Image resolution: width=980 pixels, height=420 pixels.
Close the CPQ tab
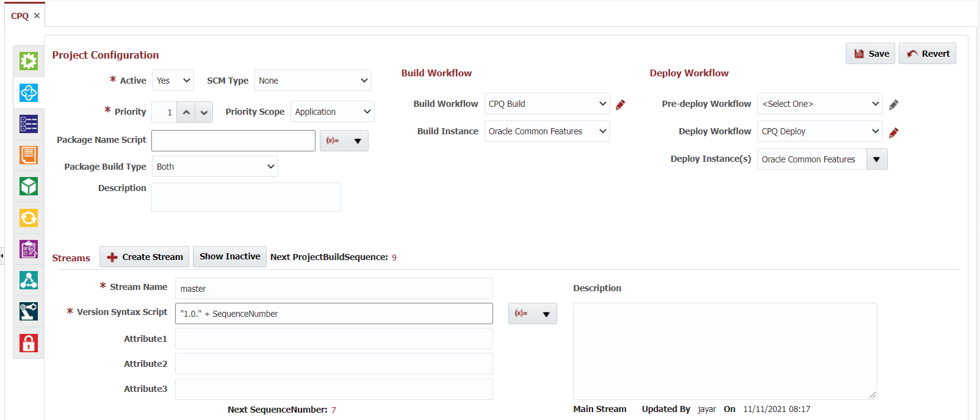[x=37, y=16]
